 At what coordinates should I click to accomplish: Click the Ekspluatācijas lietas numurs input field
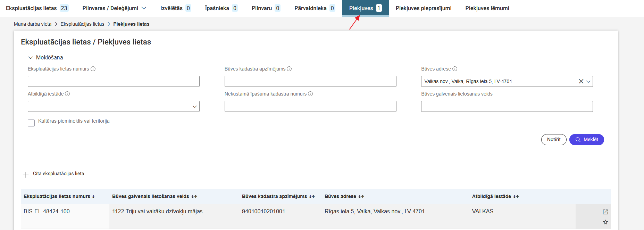pyautogui.click(x=114, y=81)
